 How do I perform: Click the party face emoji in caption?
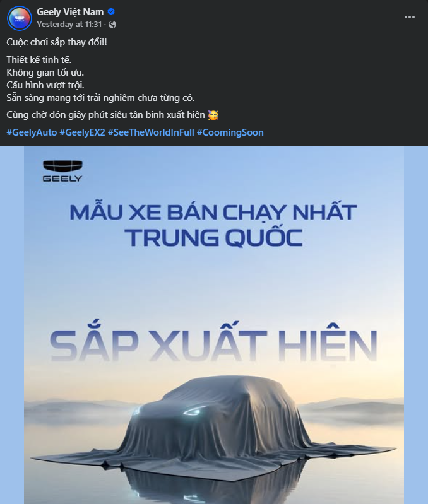pos(213,115)
